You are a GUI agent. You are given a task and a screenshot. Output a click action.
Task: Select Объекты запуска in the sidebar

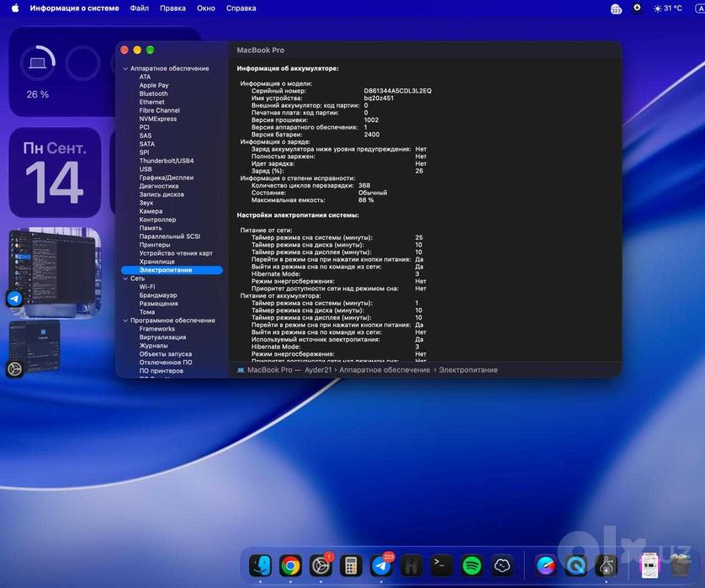click(x=166, y=354)
